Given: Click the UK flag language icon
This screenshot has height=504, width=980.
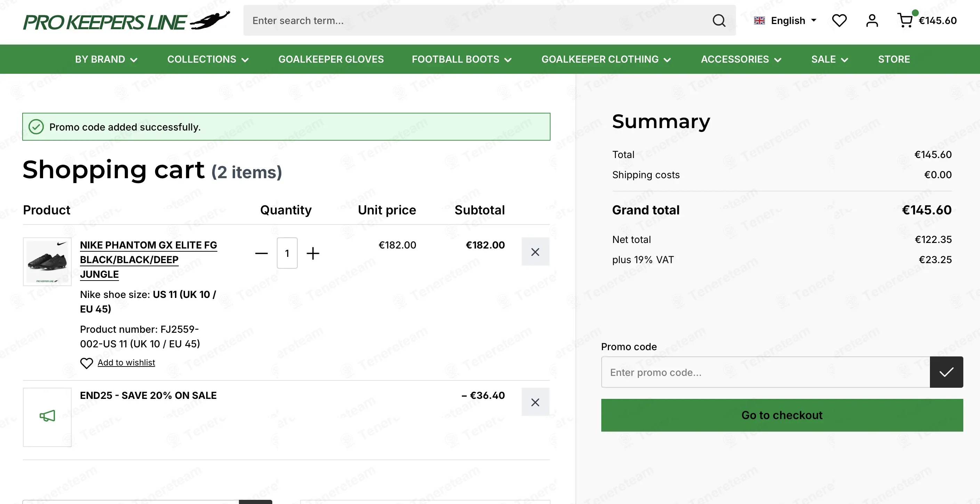Looking at the screenshot, I should [760, 21].
